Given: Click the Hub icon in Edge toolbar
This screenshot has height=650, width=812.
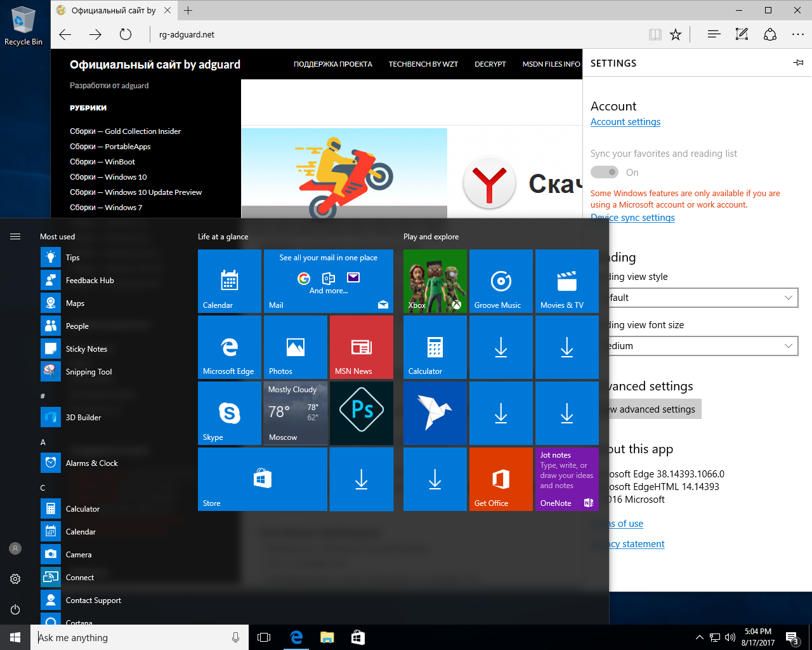Looking at the screenshot, I should [714, 34].
